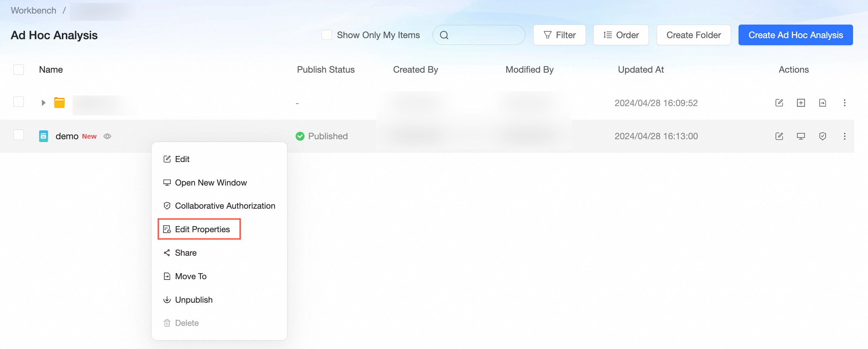Click the Create Ad Hoc Analysis button

[795, 35]
